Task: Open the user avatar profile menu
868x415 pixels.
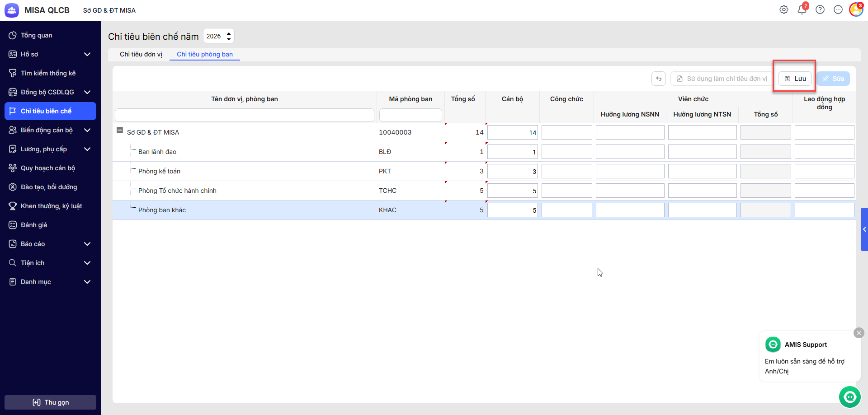Action: tap(856, 10)
